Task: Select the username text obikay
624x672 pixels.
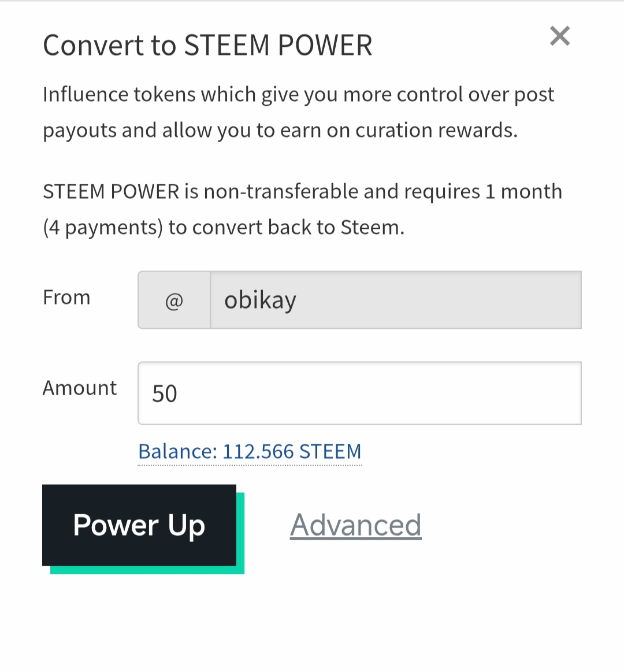Action: (260, 300)
